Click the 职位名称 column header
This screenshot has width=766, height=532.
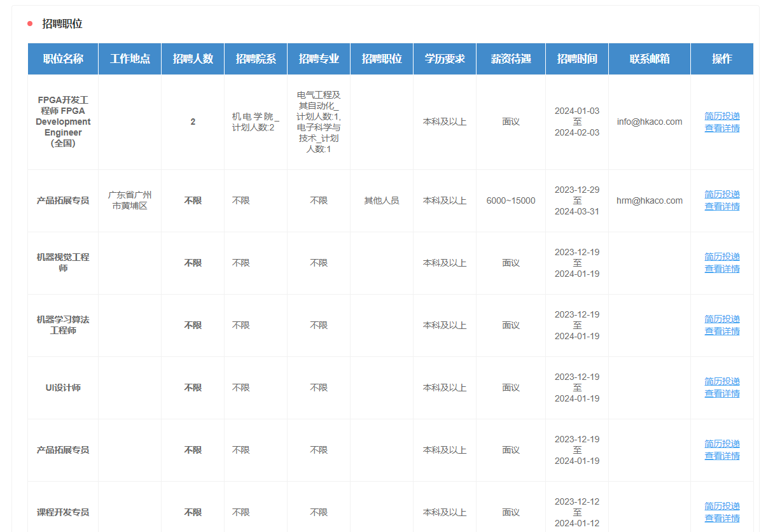63,59
